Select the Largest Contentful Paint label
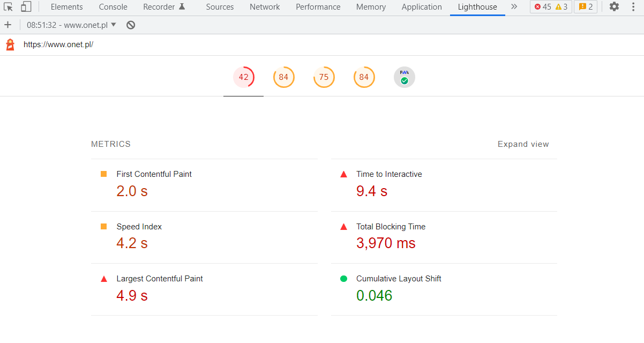The height and width of the screenshot is (343, 644). tap(160, 279)
